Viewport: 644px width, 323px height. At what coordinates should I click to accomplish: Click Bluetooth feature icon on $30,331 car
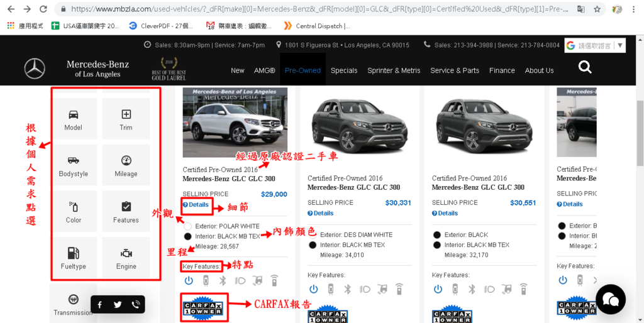pyautogui.click(x=347, y=289)
